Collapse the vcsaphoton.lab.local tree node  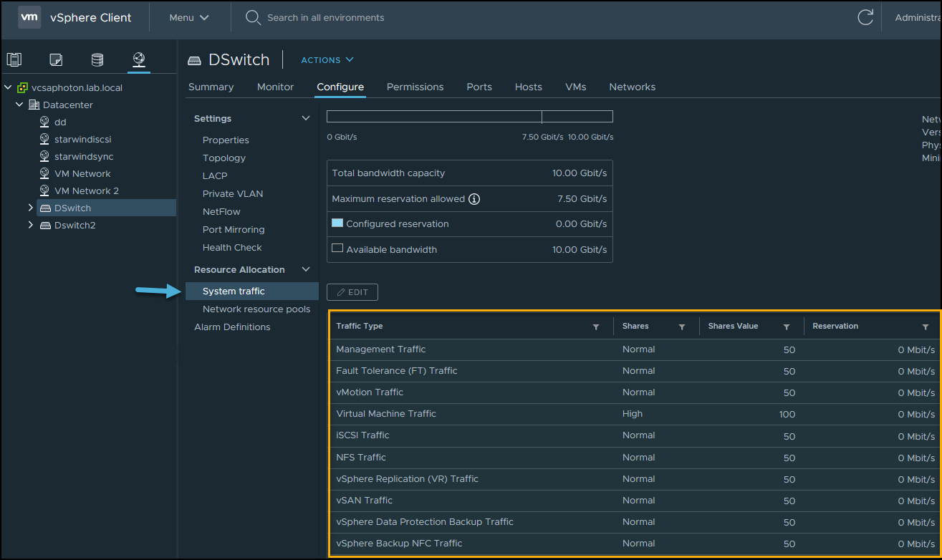(8, 87)
